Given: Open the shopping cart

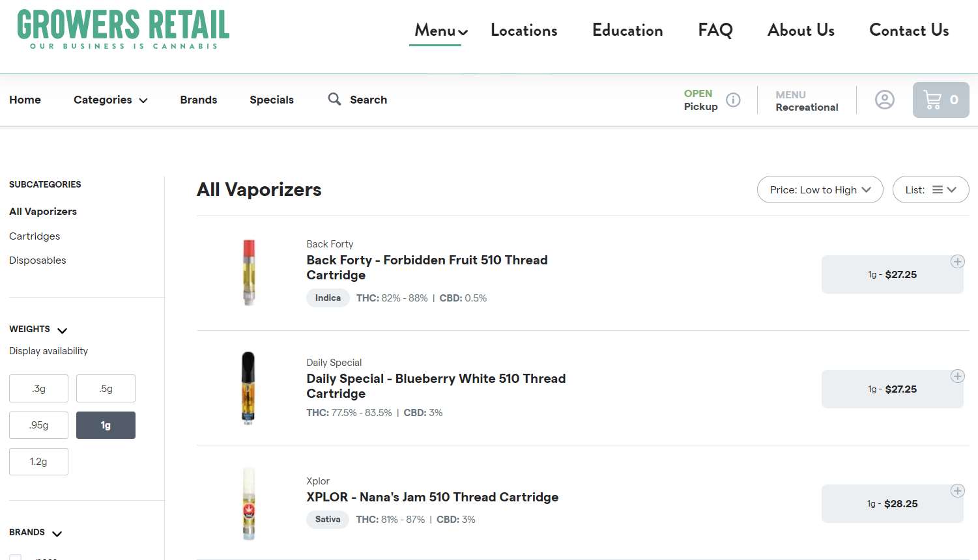Looking at the screenshot, I should [940, 100].
